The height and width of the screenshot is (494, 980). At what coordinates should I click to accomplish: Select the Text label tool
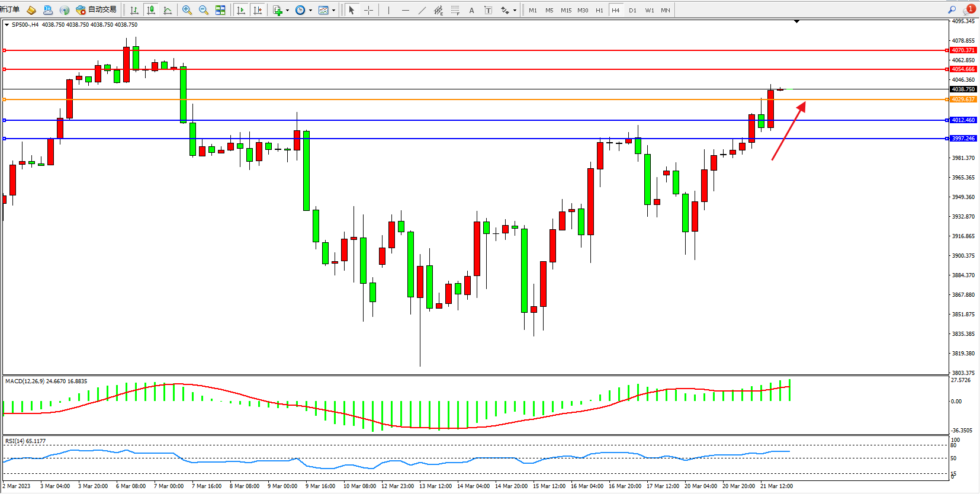pos(471,10)
